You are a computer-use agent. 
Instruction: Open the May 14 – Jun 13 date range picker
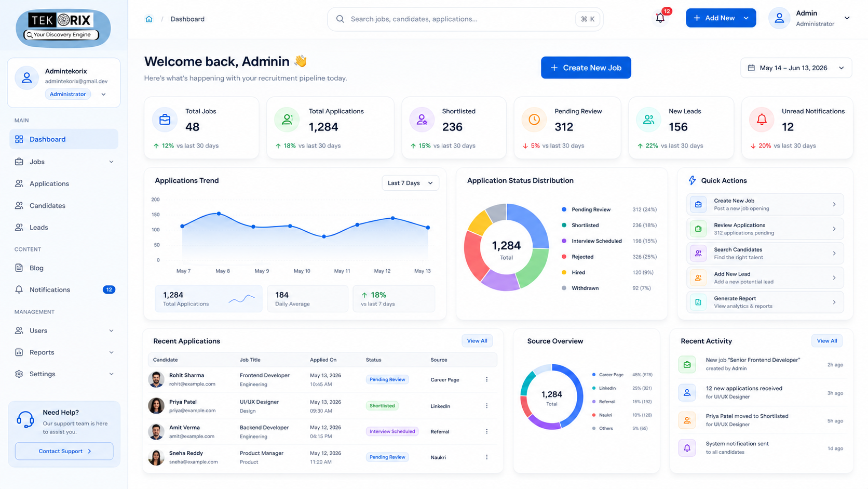796,68
